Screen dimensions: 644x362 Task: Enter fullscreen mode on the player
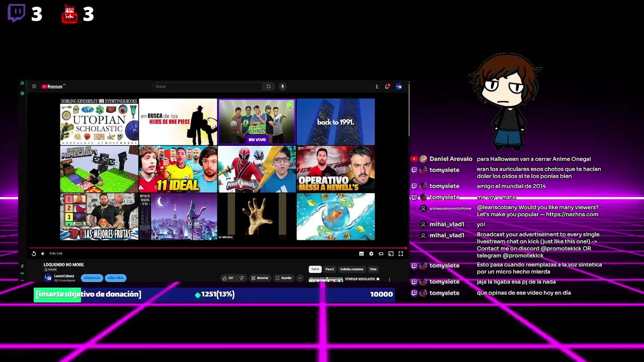400,253
